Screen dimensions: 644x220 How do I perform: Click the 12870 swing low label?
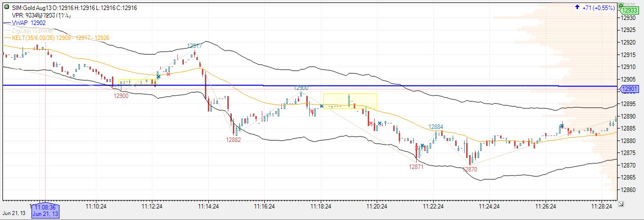[x=470, y=169]
